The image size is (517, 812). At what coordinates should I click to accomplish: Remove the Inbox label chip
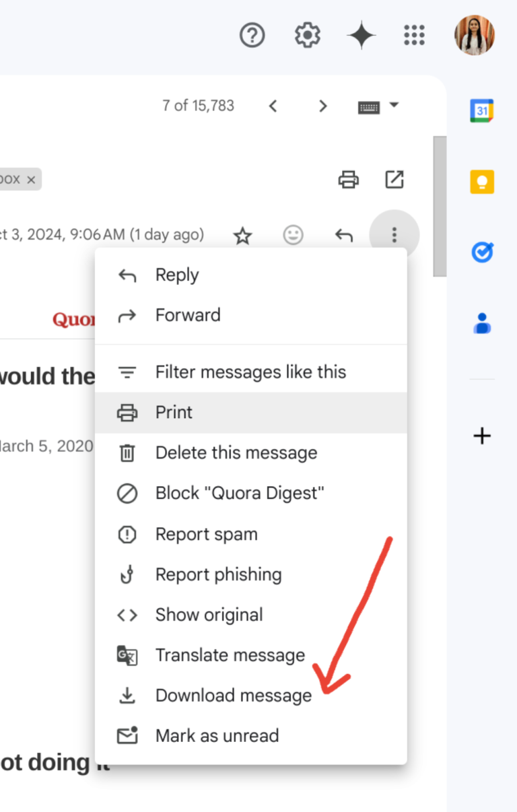click(31, 179)
